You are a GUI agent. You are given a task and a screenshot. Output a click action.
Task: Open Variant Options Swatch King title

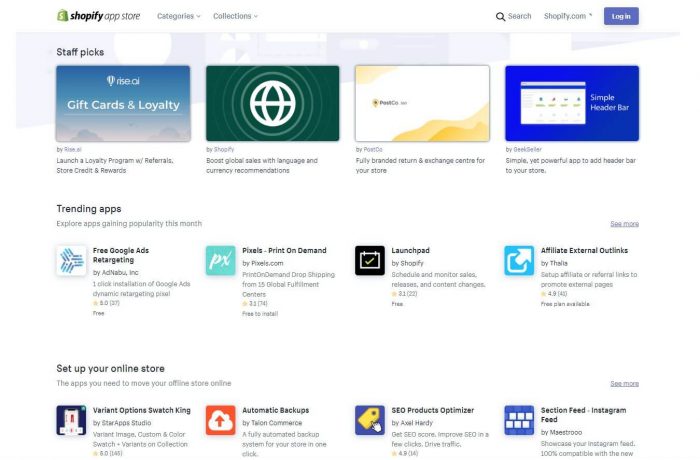coord(142,410)
